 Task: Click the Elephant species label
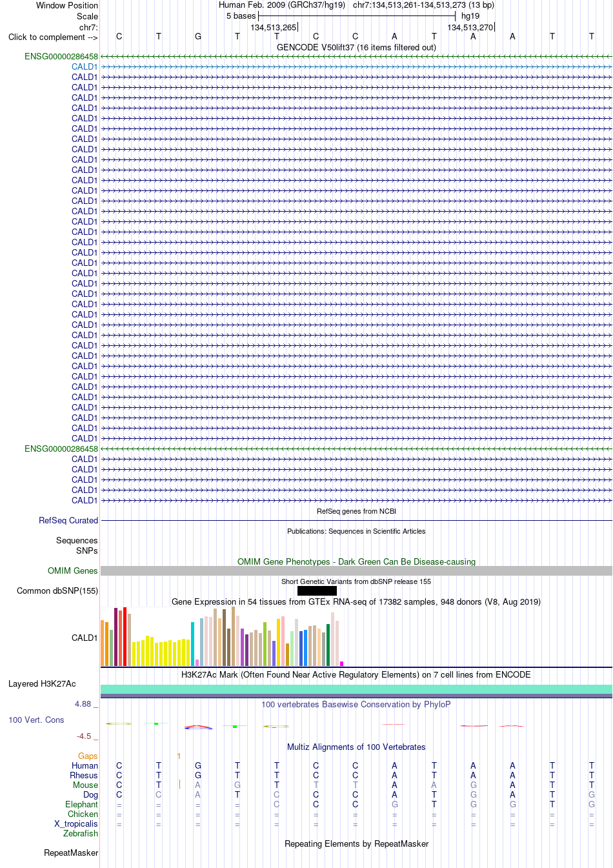(81, 804)
